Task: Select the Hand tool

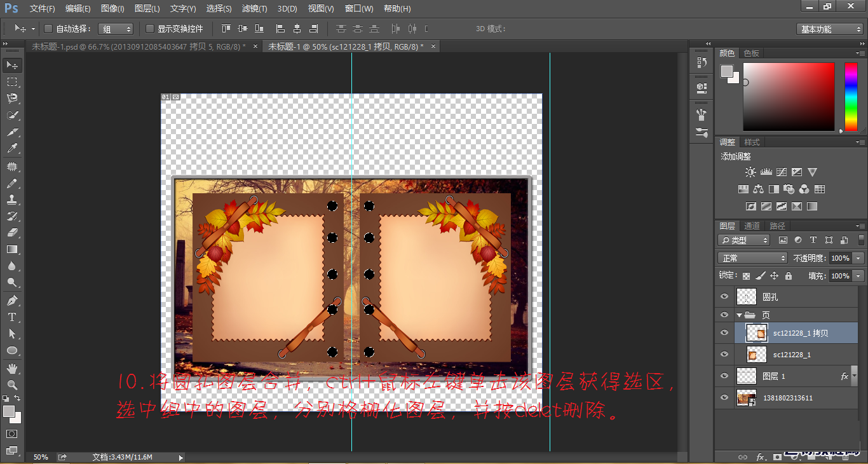Action: click(x=12, y=368)
